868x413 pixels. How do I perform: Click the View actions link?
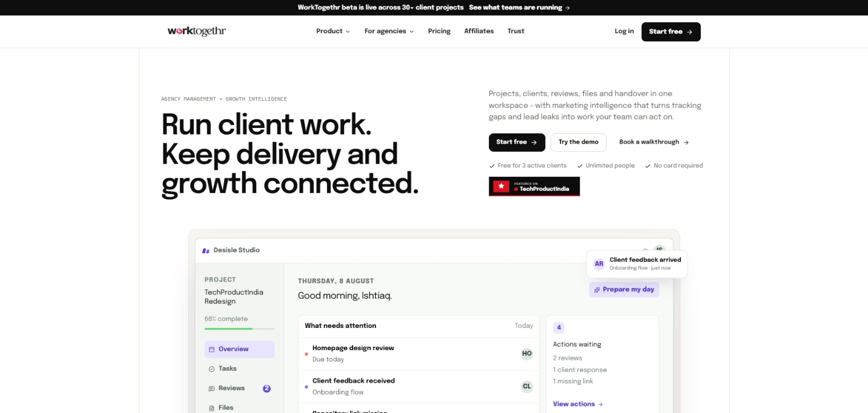(578, 404)
